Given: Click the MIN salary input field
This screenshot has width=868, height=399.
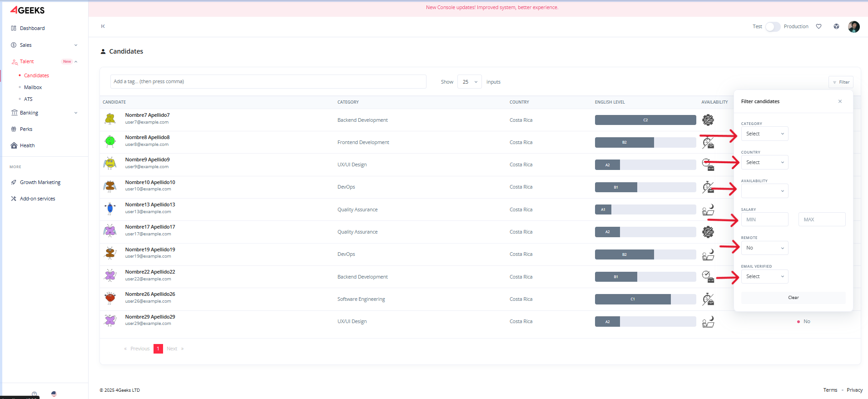Looking at the screenshot, I should pyautogui.click(x=764, y=219).
